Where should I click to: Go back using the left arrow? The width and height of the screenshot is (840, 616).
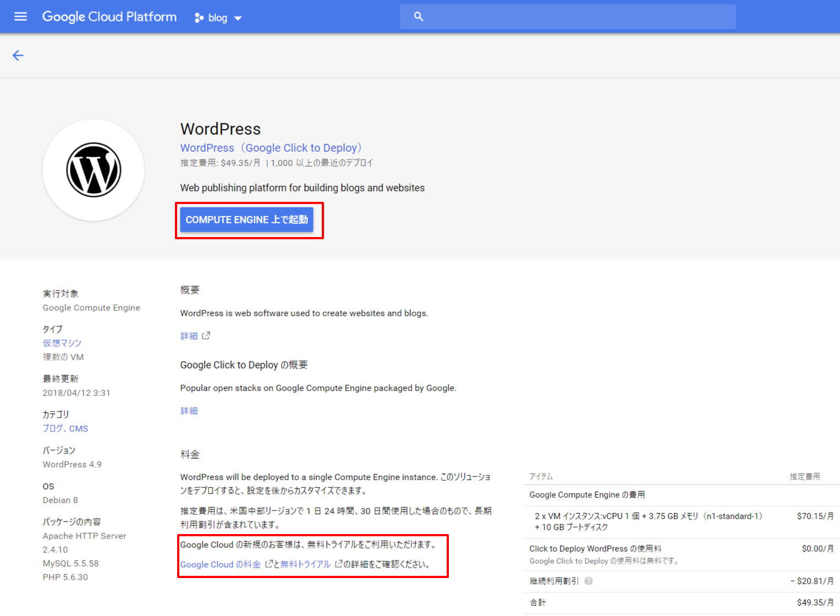tap(18, 56)
